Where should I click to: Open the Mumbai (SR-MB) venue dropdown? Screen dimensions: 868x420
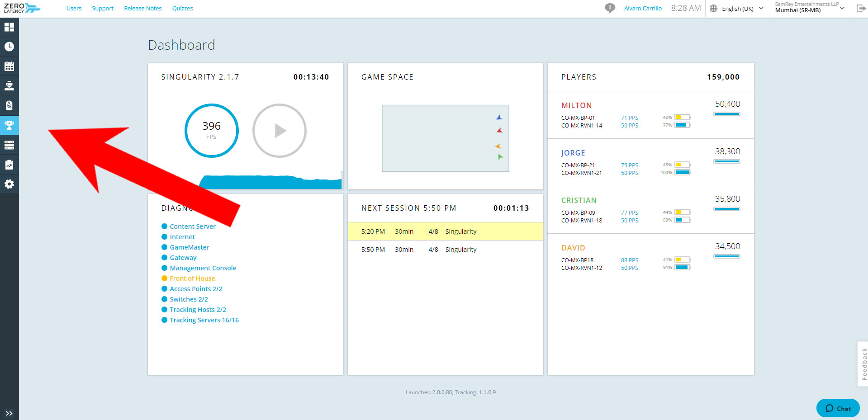coord(810,8)
